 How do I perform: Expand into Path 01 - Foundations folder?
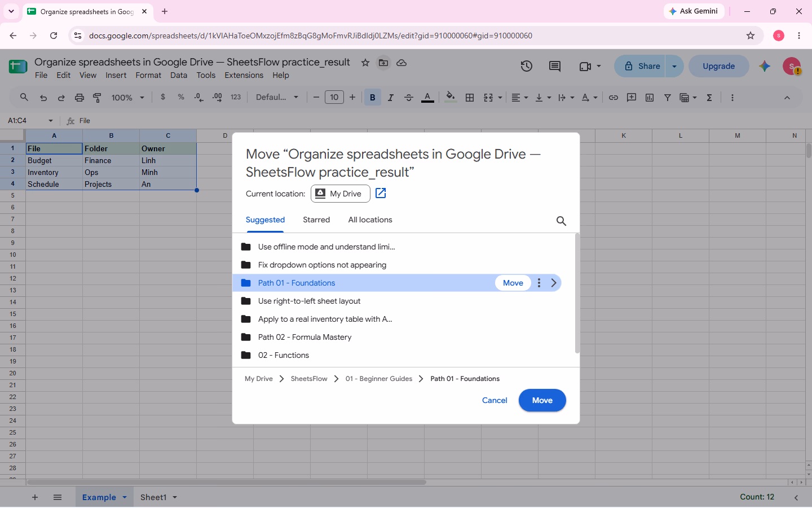pyautogui.click(x=554, y=283)
